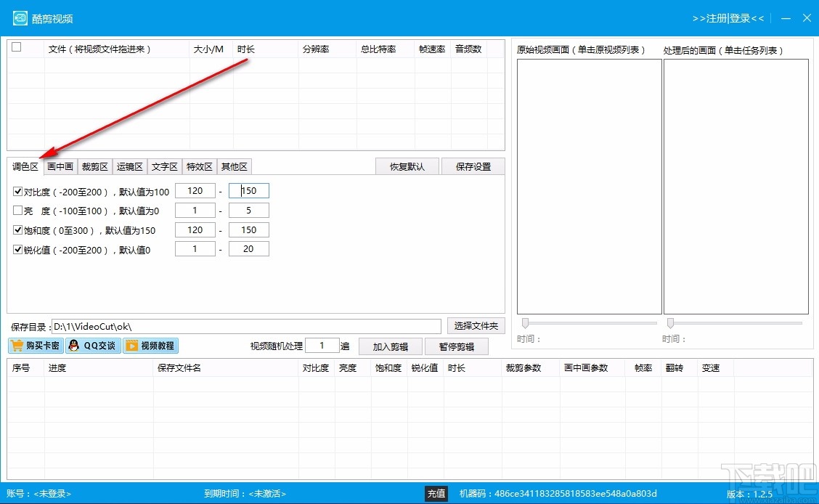
Task: Click the 账号：<未登录> status text
Action: pos(38,494)
